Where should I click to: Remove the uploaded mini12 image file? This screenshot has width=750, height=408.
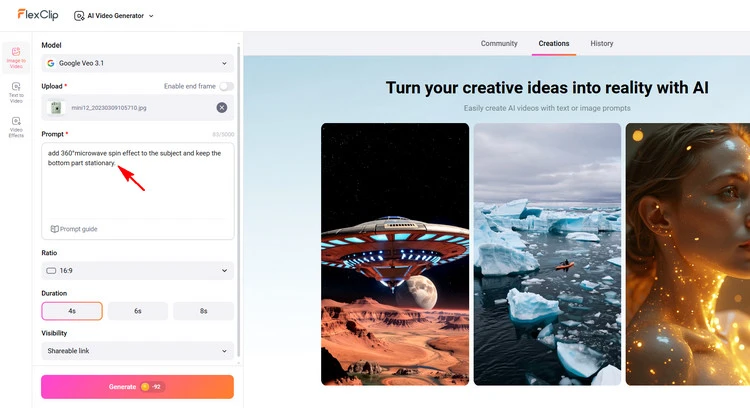pos(221,108)
